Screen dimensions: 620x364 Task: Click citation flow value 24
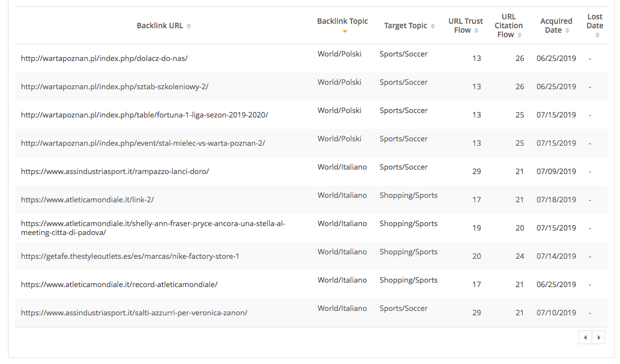pyautogui.click(x=520, y=256)
